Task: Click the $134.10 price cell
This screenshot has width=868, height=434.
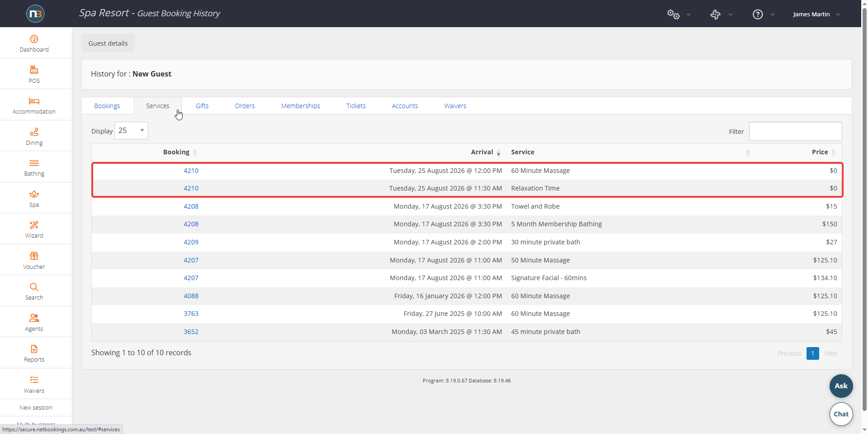Action: (x=825, y=278)
